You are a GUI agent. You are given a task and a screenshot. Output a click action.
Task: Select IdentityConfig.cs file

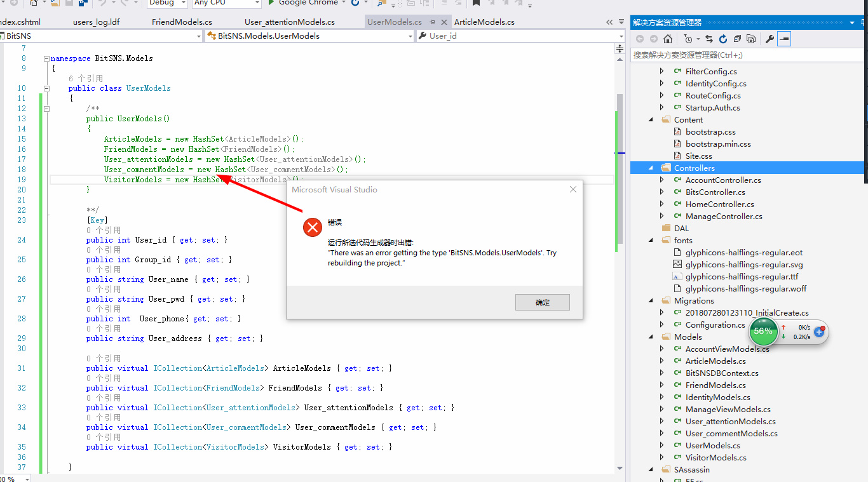coord(716,83)
